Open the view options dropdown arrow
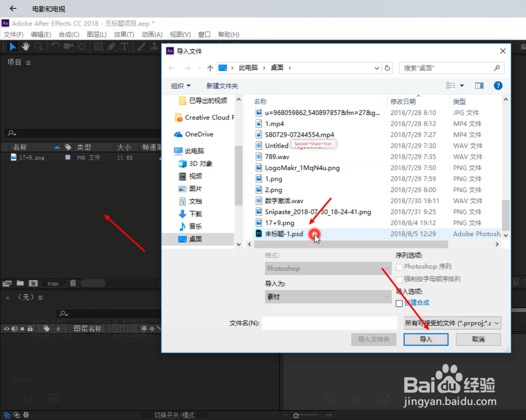 462,86
